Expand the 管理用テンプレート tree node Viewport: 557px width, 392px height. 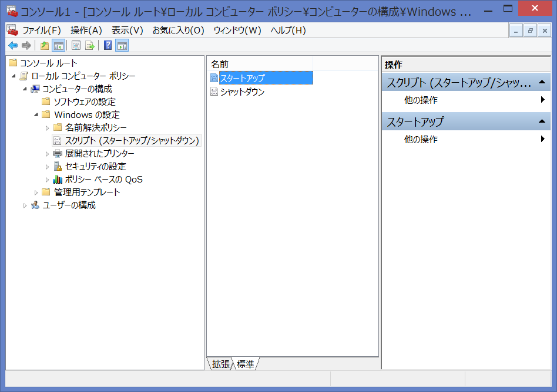pyautogui.click(x=37, y=192)
